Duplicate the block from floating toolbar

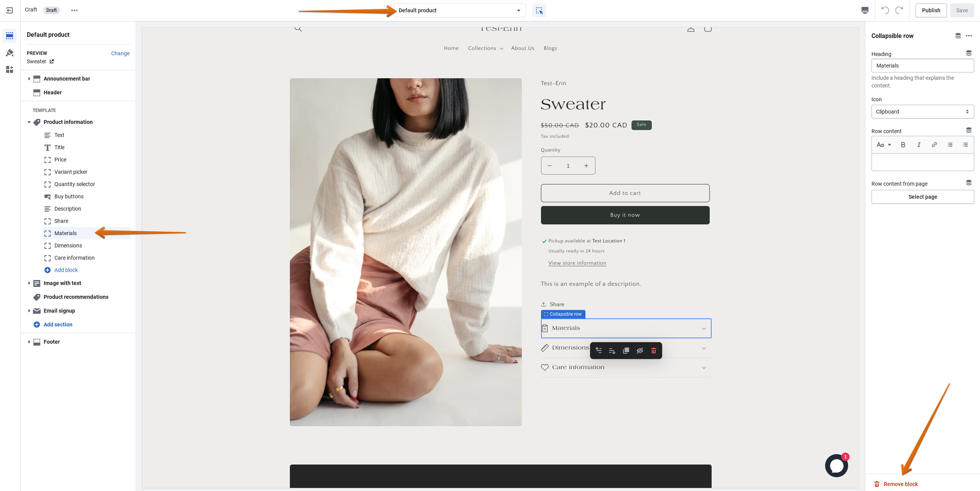626,351
